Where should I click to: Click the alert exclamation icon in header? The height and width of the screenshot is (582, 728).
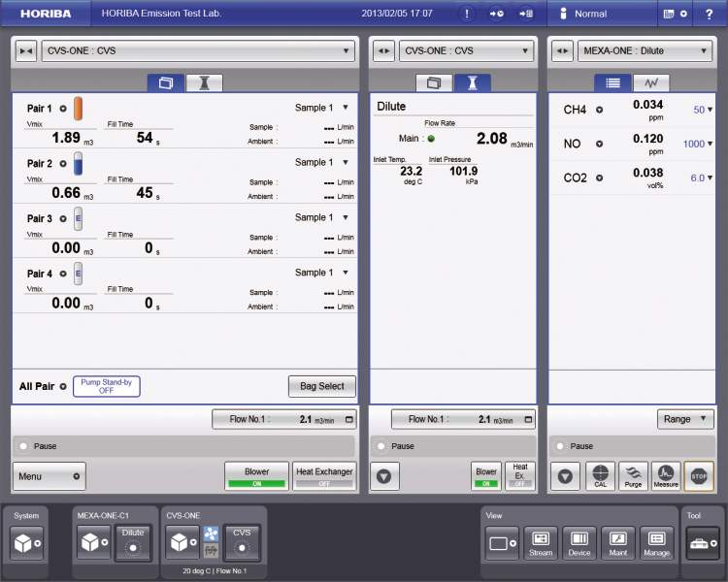[x=467, y=14]
